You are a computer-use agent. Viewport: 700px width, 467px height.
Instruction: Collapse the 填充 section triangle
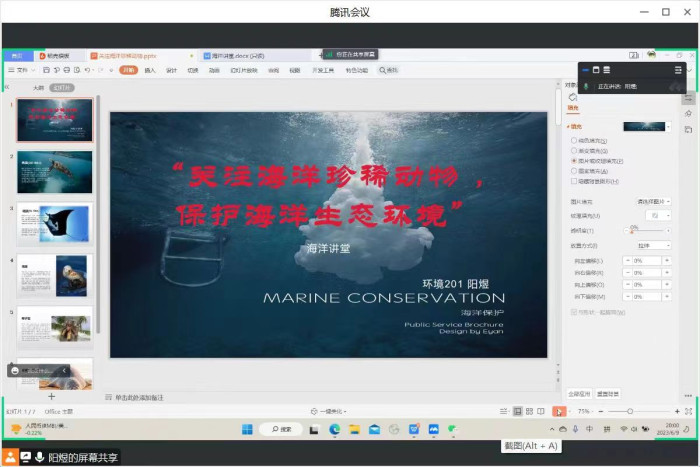click(x=568, y=127)
